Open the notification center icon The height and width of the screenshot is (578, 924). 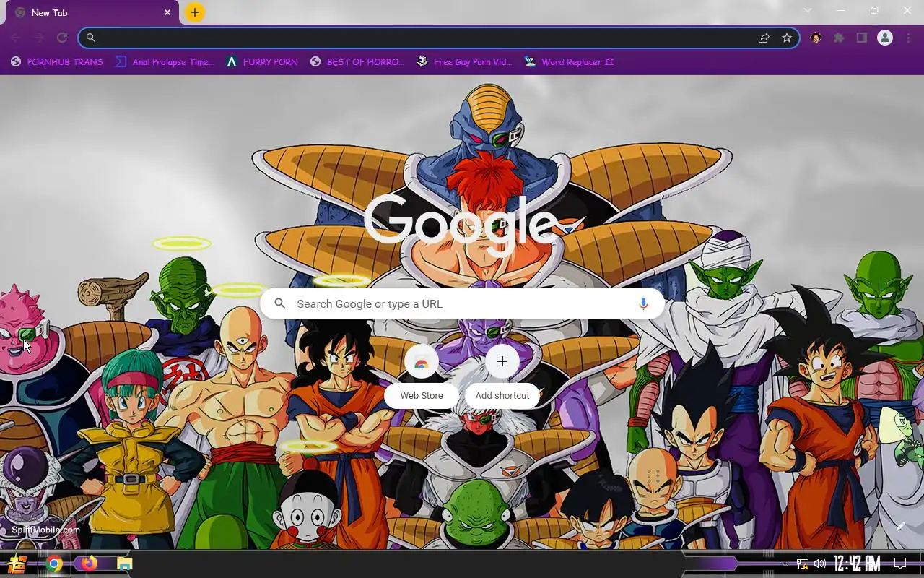900,564
